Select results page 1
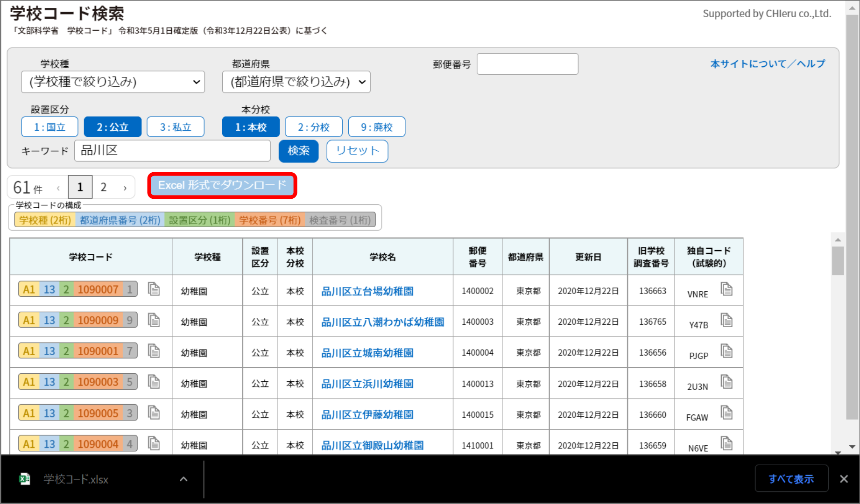This screenshot has width=860, height=504. 80,187
